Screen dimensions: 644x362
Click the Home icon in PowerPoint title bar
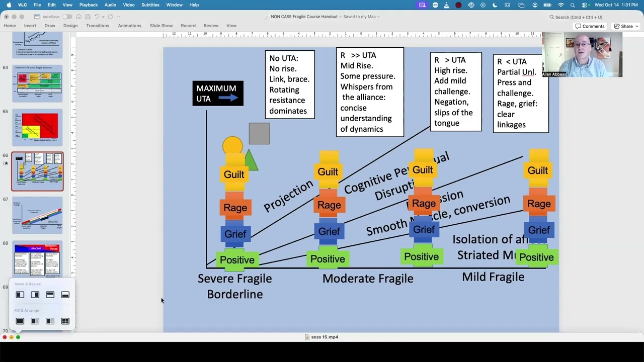79,17
